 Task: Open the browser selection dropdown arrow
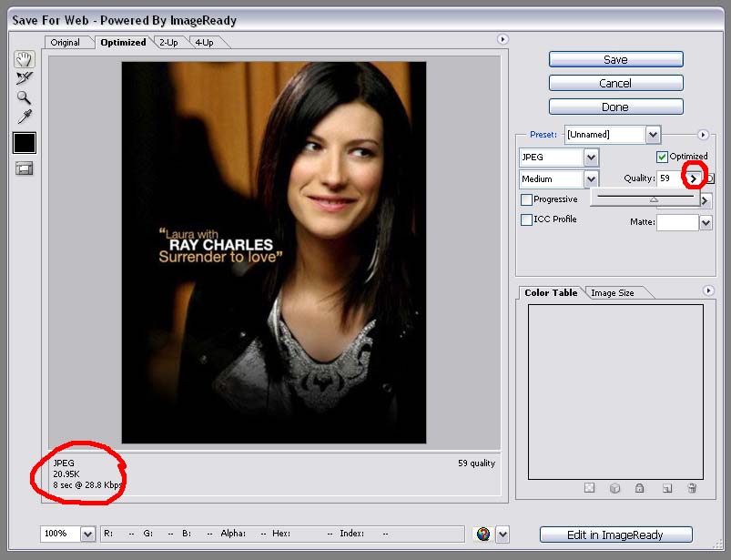click(x=503, y=535)
